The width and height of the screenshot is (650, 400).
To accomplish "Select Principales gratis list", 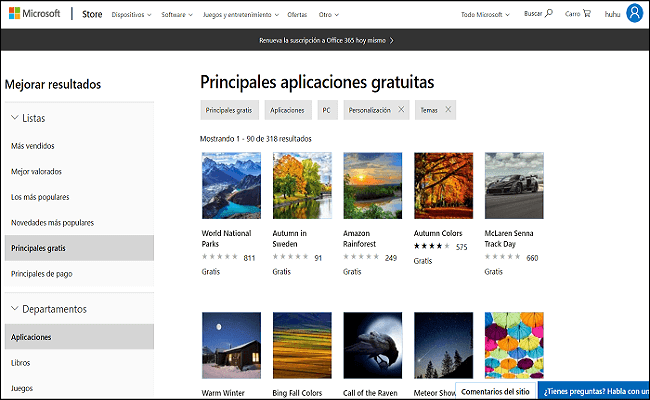I will click(x=79, y=248).
